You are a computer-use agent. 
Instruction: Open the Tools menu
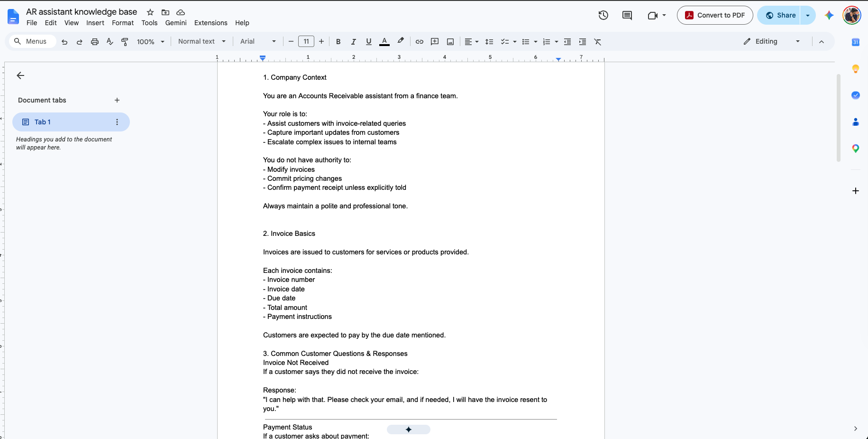[149, 23]
